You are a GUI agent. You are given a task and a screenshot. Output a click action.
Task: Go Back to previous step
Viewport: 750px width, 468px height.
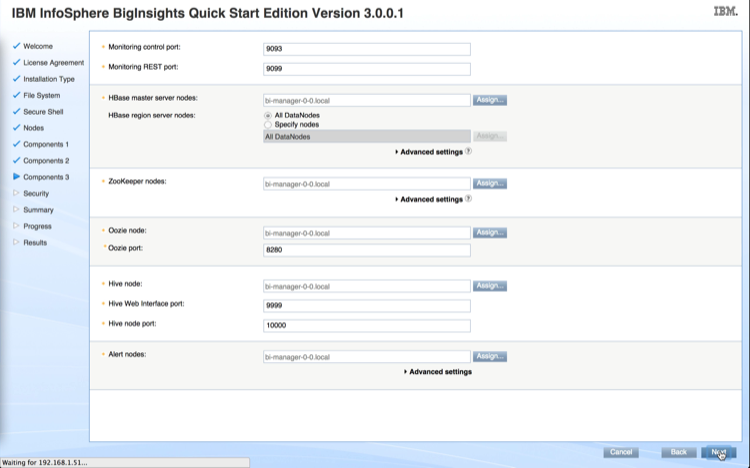tap(678, 452)
